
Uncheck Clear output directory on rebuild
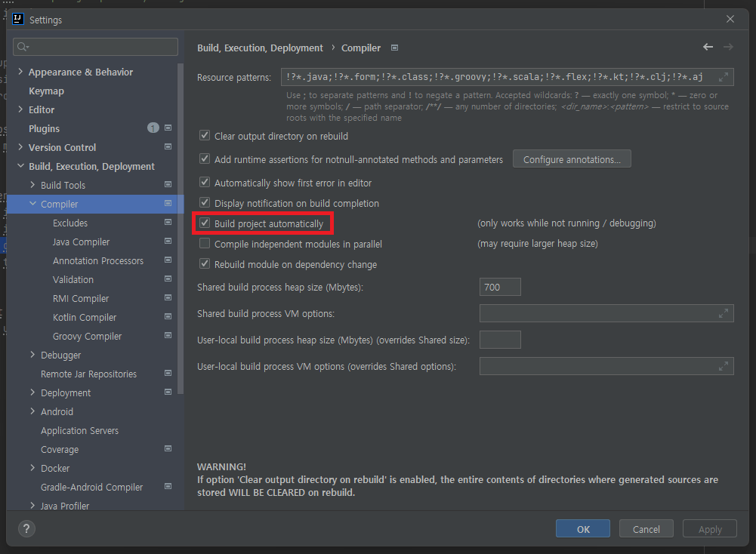tap(204, 136)
